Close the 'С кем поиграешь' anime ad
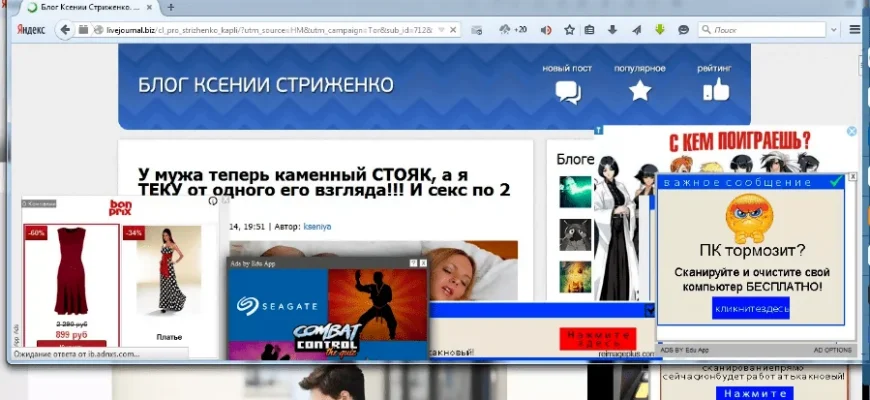870x400 pixels. (852, 131)
